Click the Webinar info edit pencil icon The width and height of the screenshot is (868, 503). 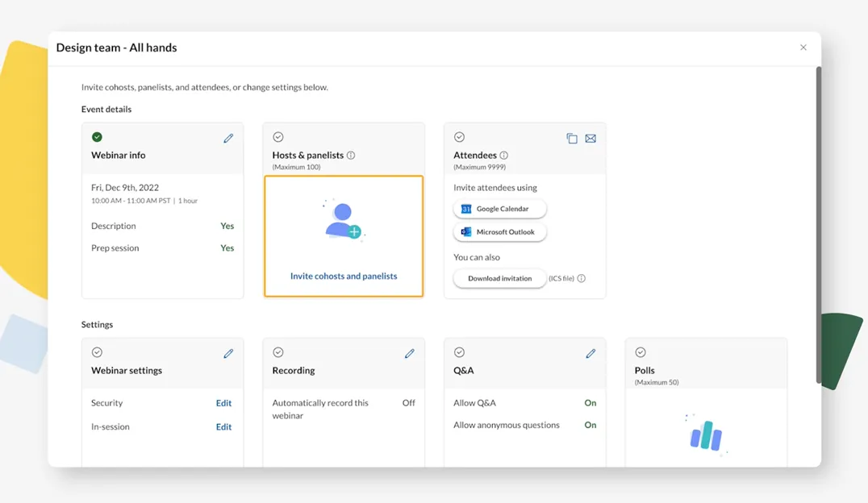click(x=228, y=139)
